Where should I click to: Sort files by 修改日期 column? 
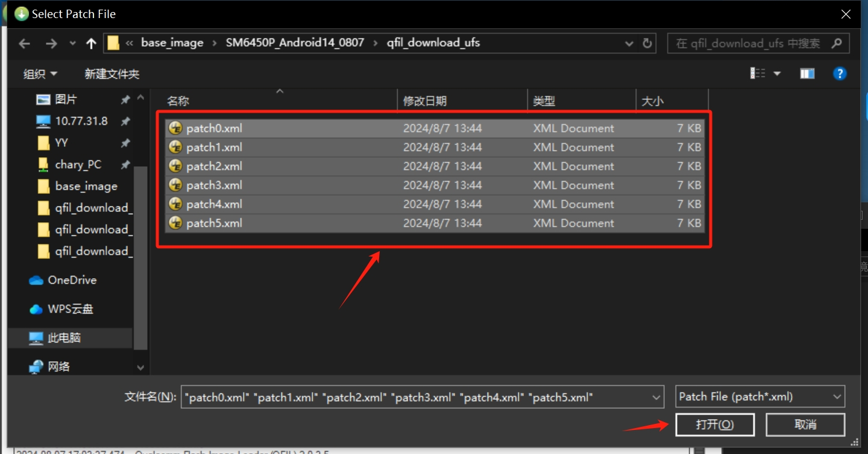click(x=425, y=101)
